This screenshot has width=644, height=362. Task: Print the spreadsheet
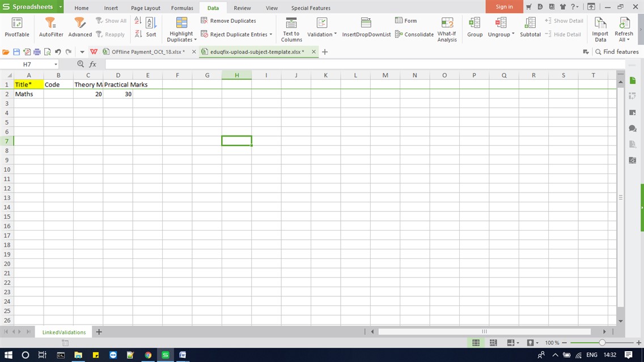click(37, 52)
